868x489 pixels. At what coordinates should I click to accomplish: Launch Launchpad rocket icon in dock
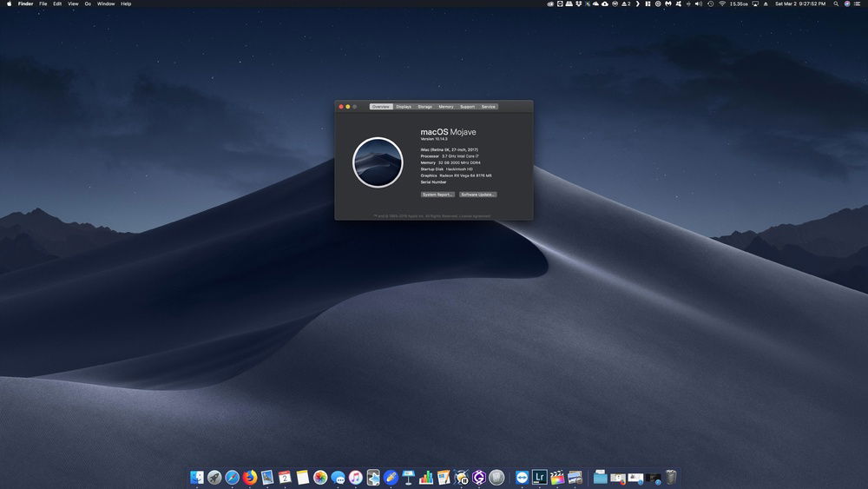214,477
